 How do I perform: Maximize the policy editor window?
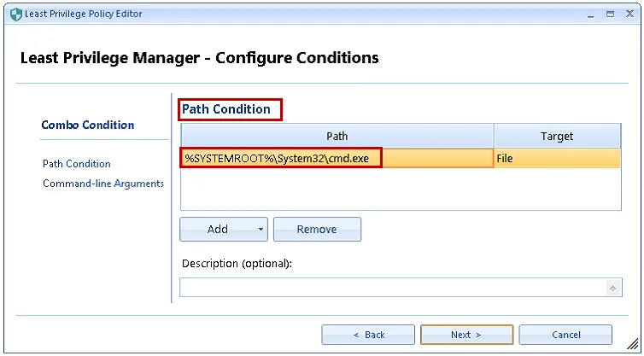(609, 15)
